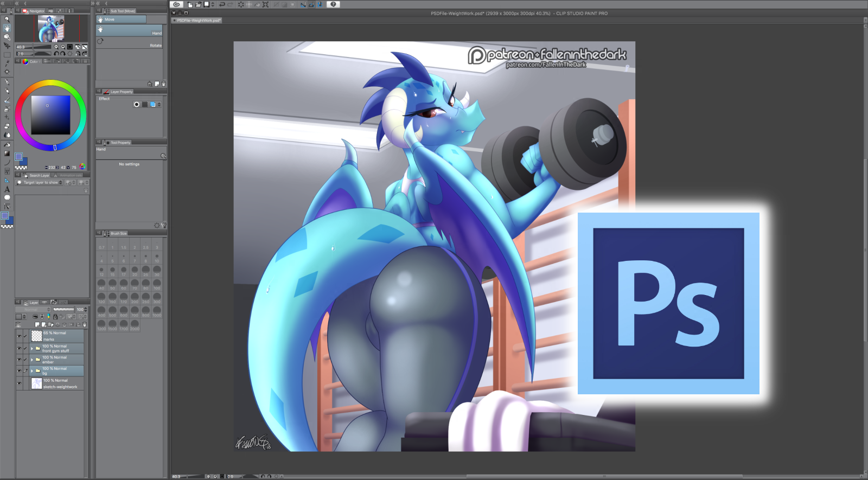This screenshot has width=868, height=480.
Task: Open CLIP STUDIO launcher icon
Action: click(x=176, y=4)
